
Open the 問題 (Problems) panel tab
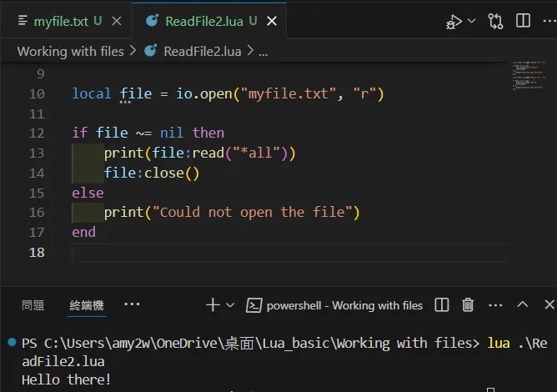(33, 305)
